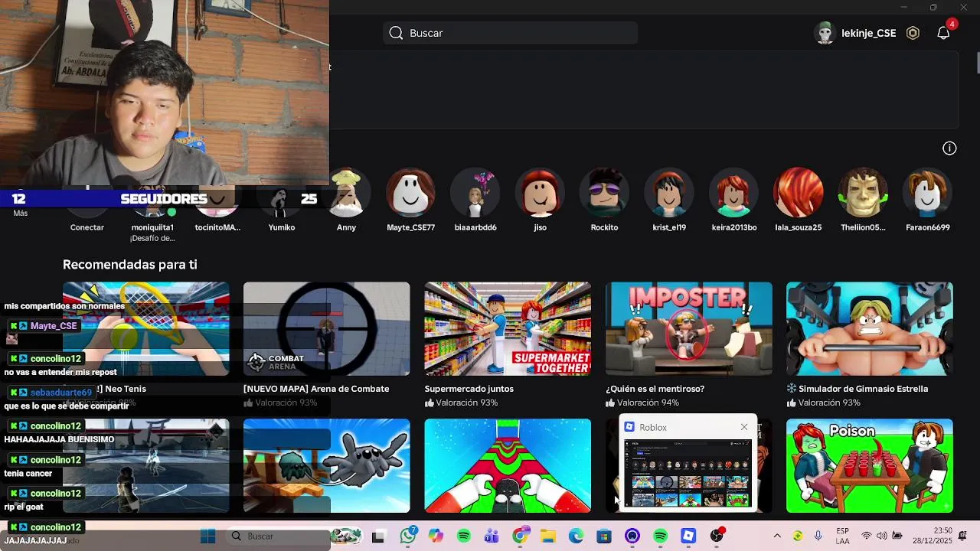
Task: Open friend krist_el19's avatar
Action: tap(669, 193)
